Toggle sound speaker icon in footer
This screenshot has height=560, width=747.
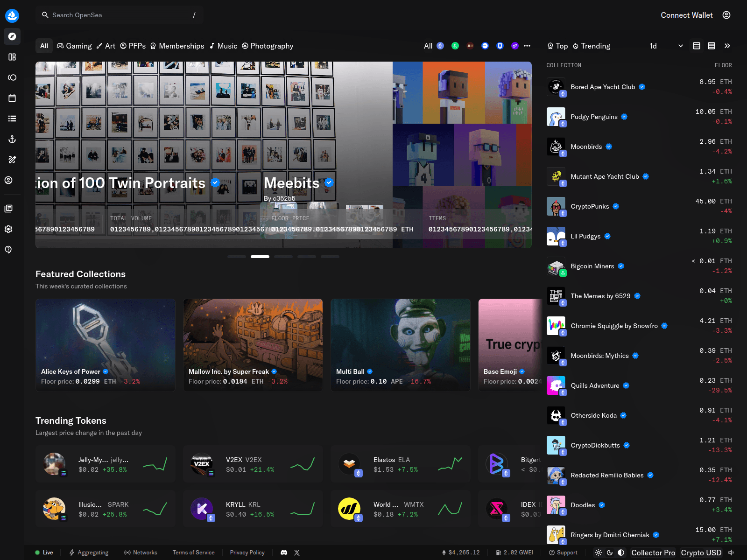[731, 553]
